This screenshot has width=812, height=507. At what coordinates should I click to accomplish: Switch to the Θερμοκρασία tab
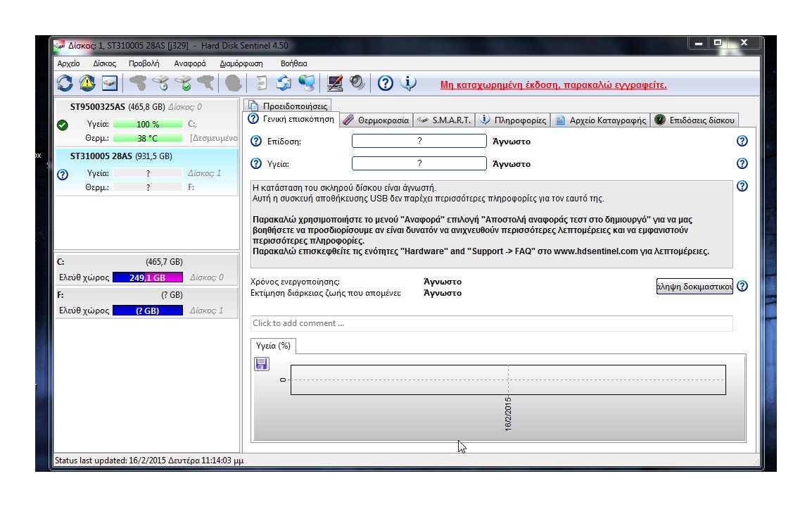pyautogui.click(x=376, y=120)
